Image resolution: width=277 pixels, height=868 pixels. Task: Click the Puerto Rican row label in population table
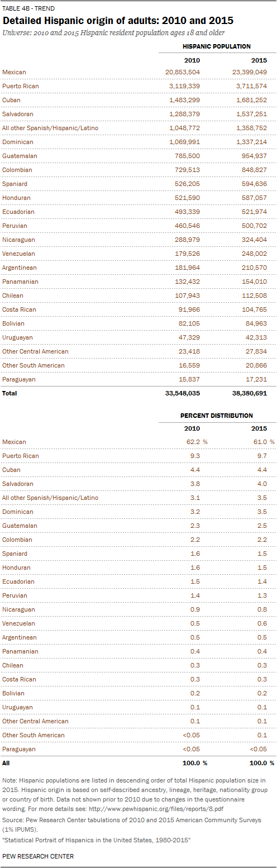click(x=20, y=86)
